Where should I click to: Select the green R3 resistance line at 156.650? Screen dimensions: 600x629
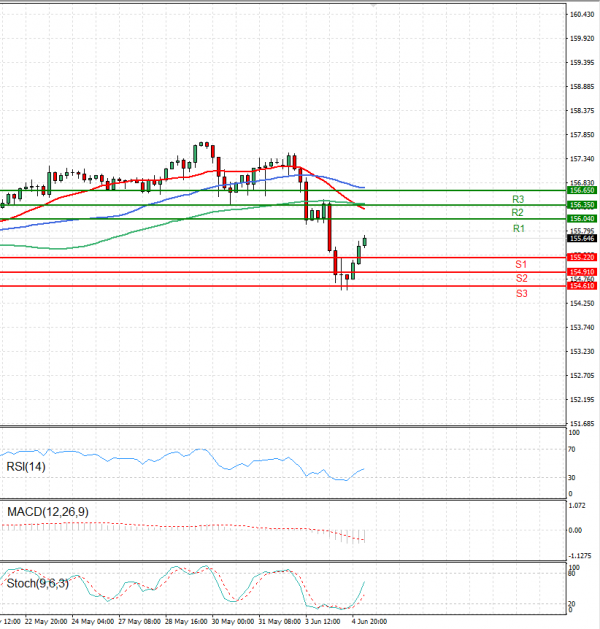click(x=283, y=191)
